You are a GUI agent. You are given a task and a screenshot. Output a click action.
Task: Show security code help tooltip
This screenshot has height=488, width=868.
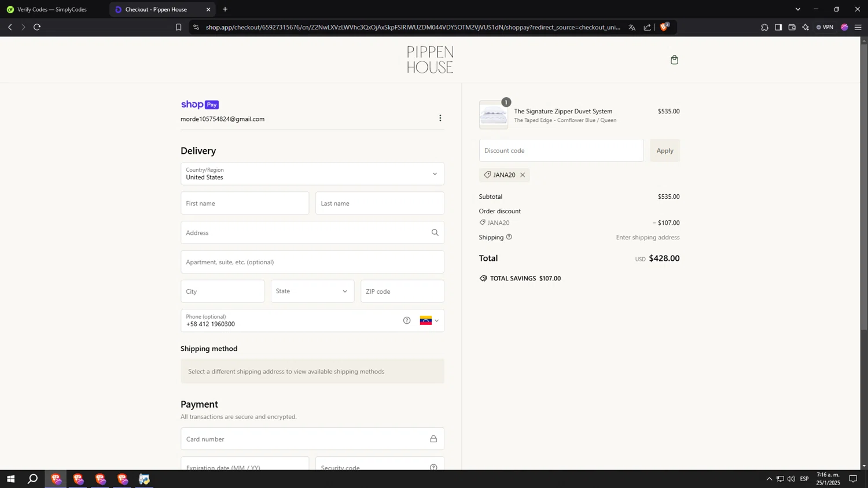(x=433, y=467)
